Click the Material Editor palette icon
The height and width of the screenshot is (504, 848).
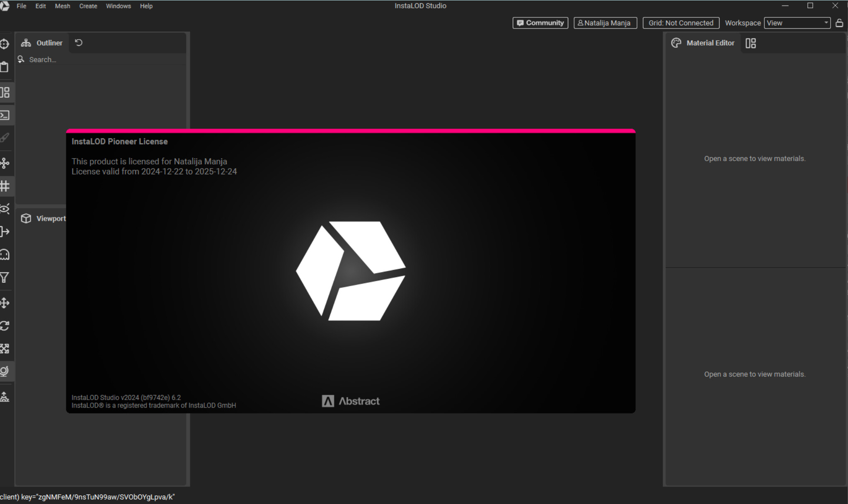(676, 43)
